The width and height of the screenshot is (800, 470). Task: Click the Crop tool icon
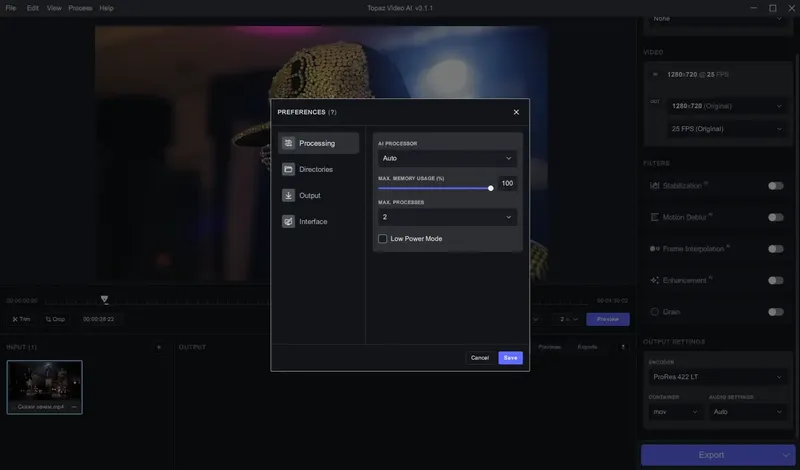[x=48, y=319]
